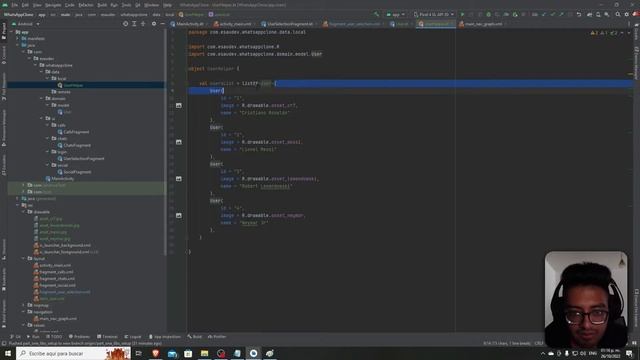Image resolution: width=640 pixels, height=360 pixels.
Task: Open the Refactor menu
Action: pos(86,5)
